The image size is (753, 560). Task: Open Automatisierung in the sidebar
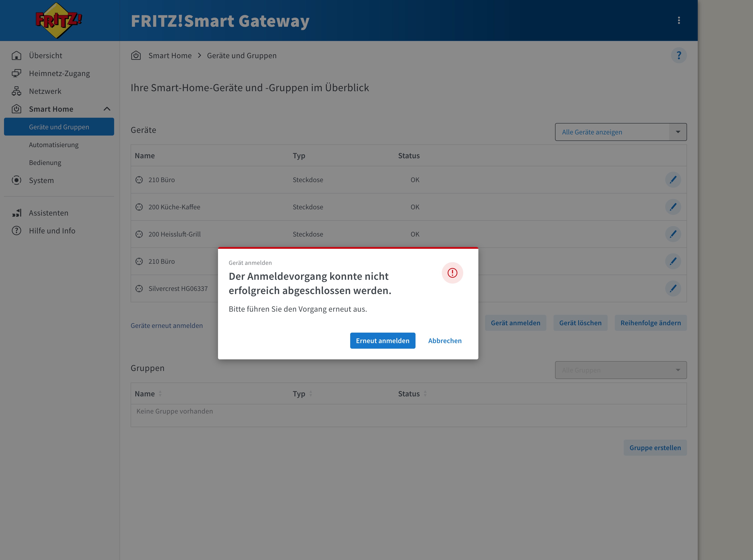(x=53, y=145)
